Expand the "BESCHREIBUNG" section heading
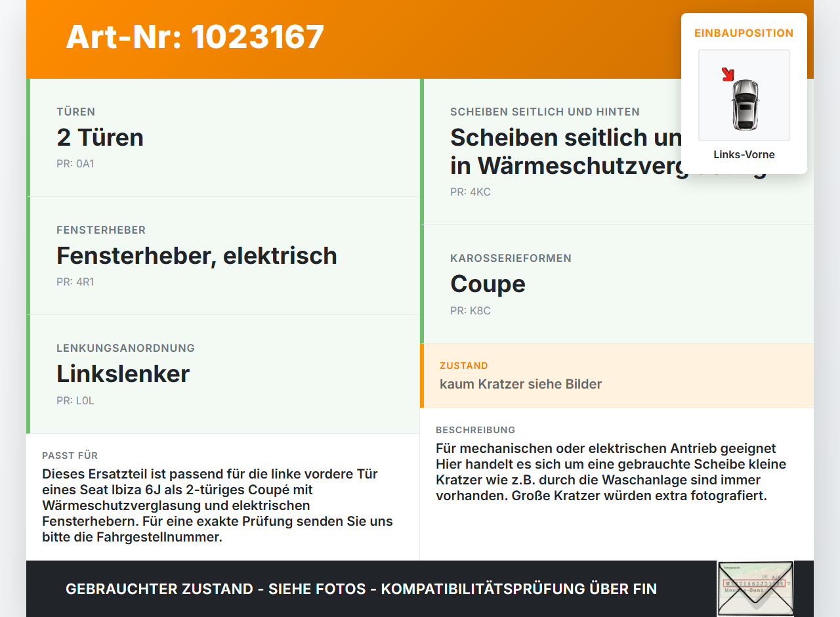840x617 pixels. point(476,430)
